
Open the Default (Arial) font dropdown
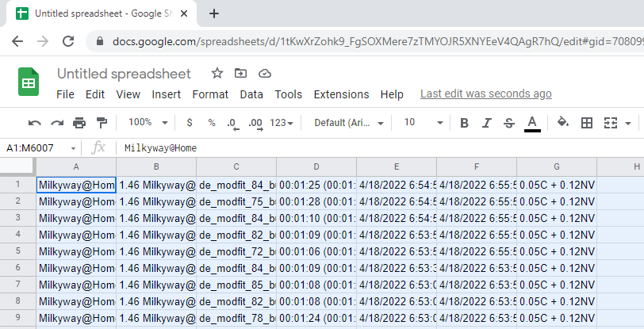(x=349, y=123)
